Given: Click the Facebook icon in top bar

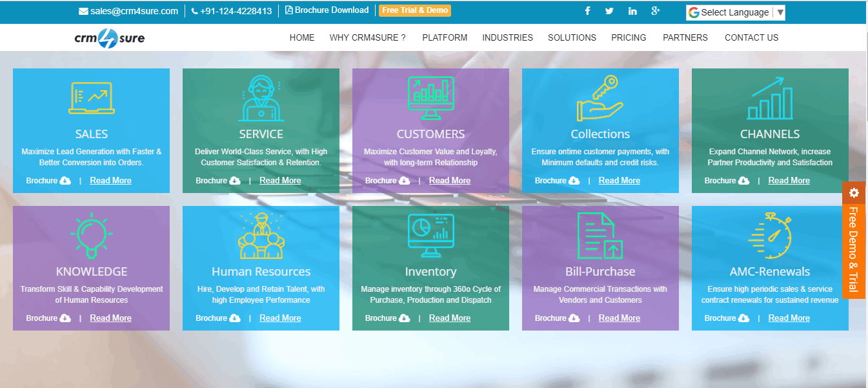Looking at the screenshot, I should [x=588, y=11].
